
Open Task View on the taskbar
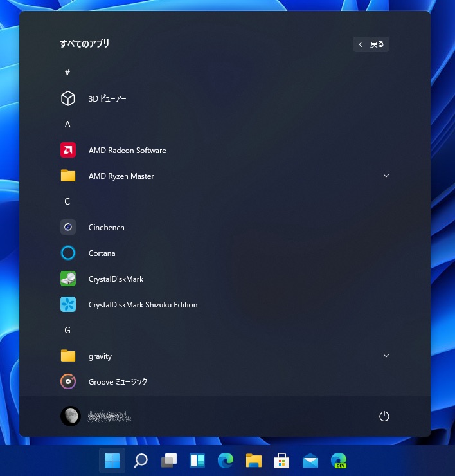coord(168,461)
